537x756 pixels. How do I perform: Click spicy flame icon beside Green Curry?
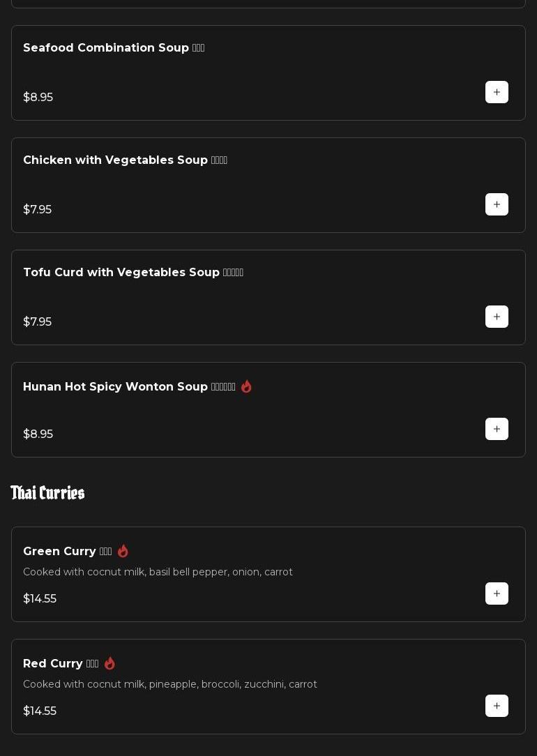(123, 551)
